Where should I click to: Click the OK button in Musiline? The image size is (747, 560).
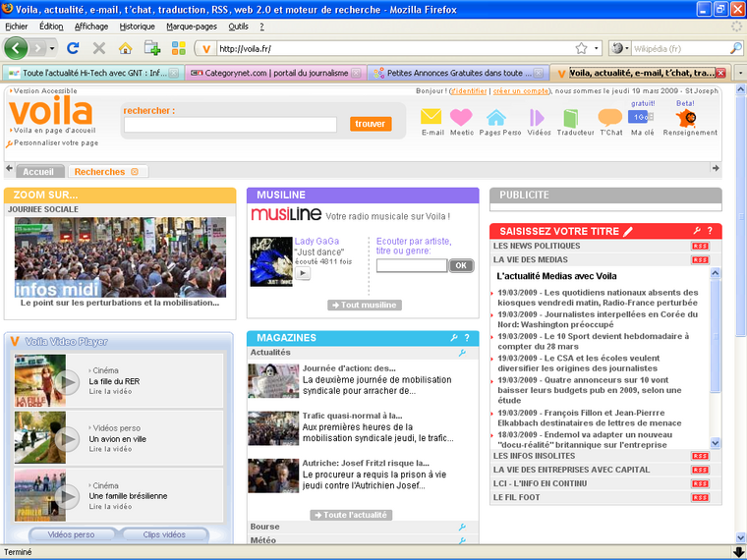(461, 265)
